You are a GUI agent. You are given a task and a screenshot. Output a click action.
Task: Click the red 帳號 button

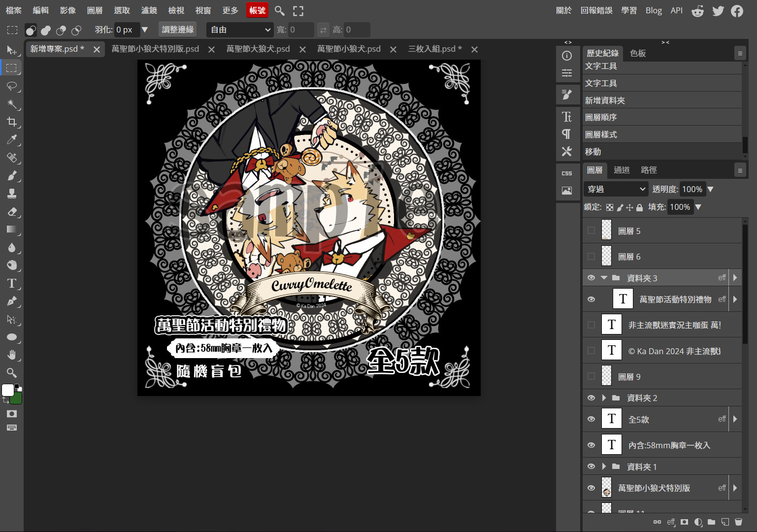258,10
